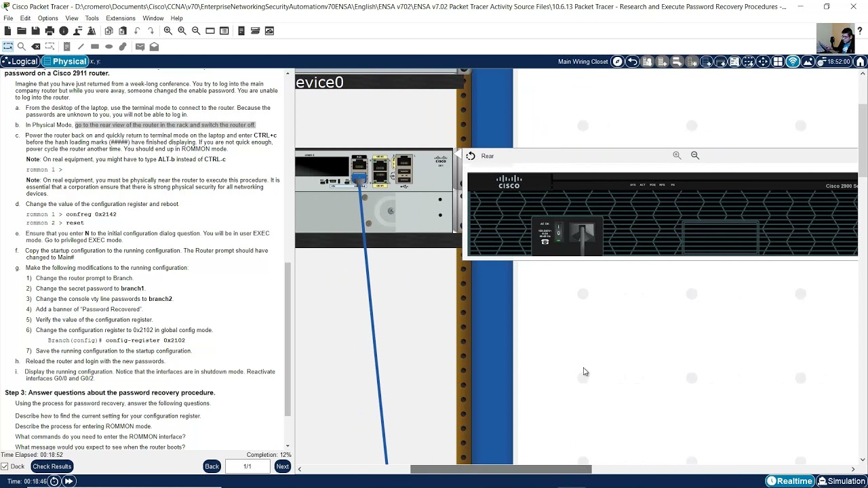This screenshot has width=868, height=488.
Task: Toggle wireless signal display icon
Action: [x=793, y=62]
